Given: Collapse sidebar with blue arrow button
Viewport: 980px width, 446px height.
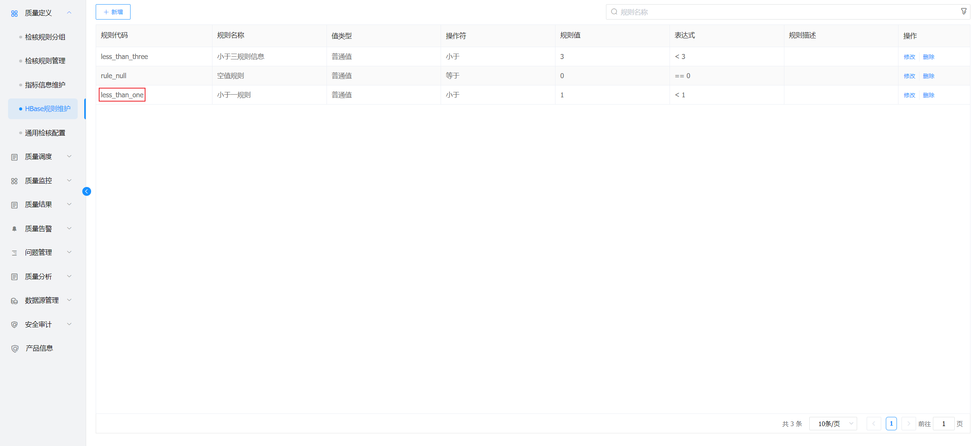Looking at the screenshot, I should [x=87, y=191].
